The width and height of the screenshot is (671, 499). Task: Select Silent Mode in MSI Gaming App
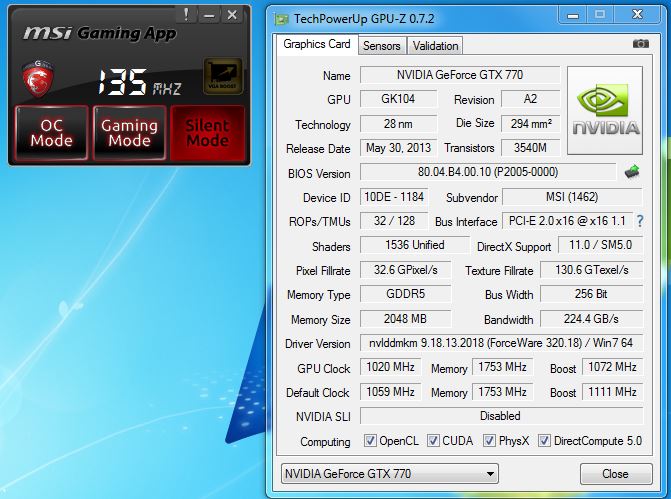pos(208,133)
